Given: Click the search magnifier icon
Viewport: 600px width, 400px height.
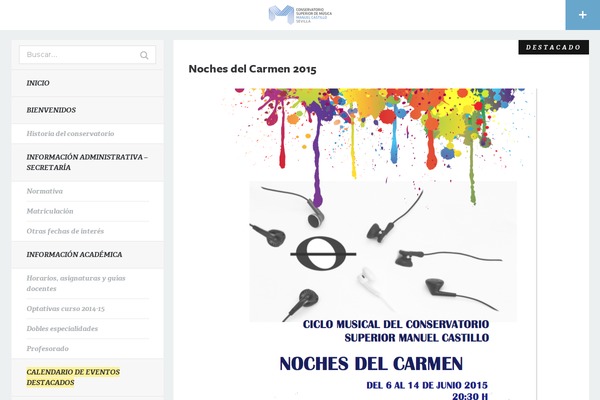Looking at the screenshot, I should (x=144, y=55).
